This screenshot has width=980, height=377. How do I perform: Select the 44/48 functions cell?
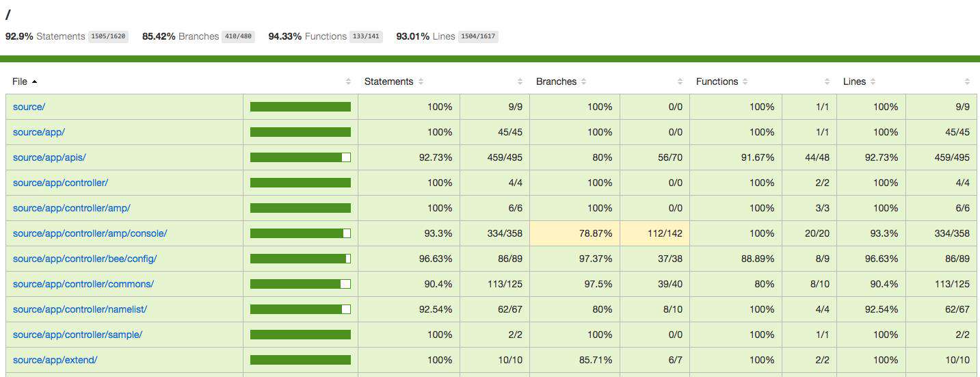click(809, 157)
